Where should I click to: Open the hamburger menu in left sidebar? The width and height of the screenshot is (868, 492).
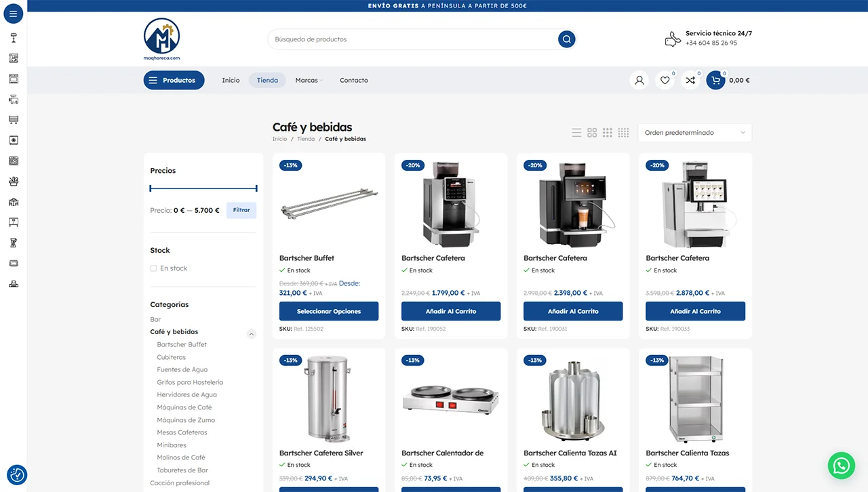[13, 14]
